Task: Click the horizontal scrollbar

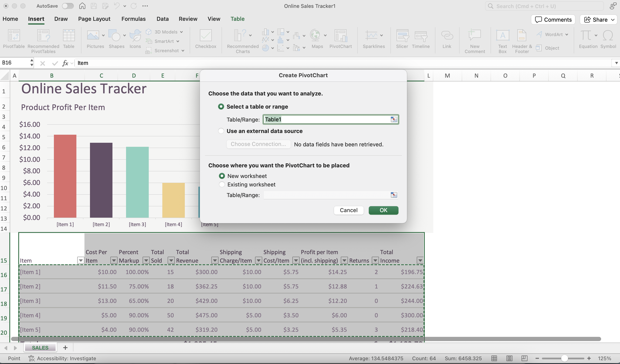Action: tap(306, 339)
